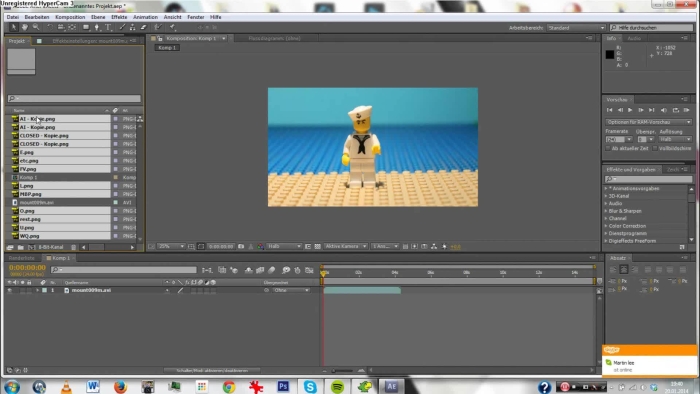Viewport: 700px width, 394px height.
Task: Expand the mount009m.avi layer properties
Action: 38,290
